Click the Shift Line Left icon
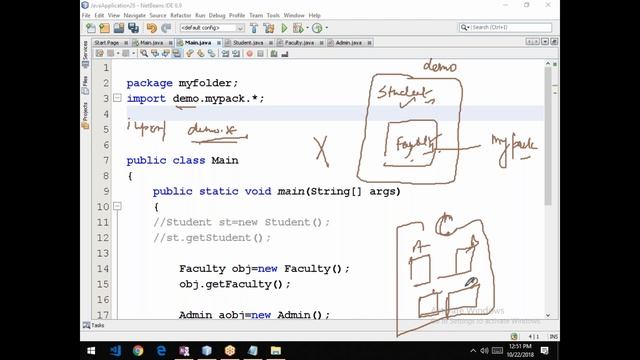The width and height of the screenshot is (640, 360). pyautogui.click(x=225, y=53)
